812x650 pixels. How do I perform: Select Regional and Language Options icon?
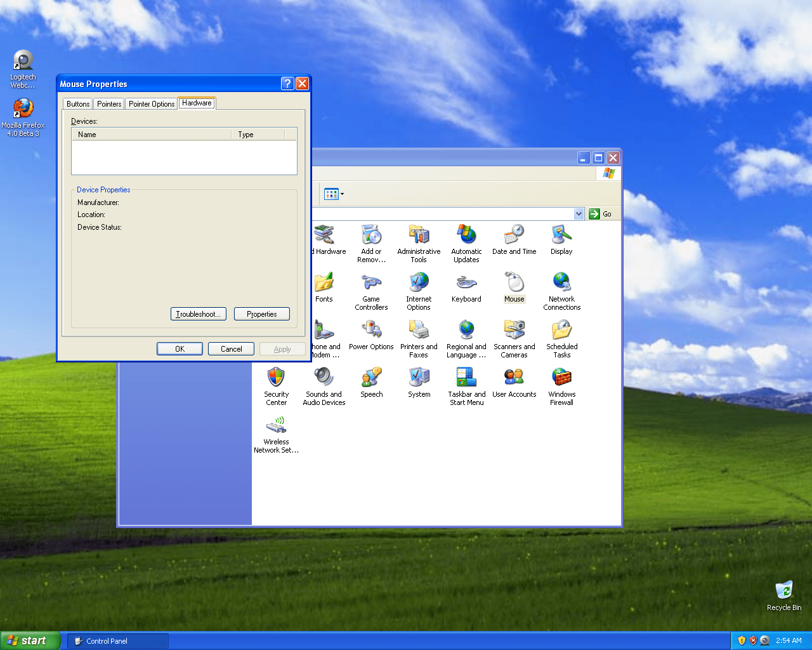(466, 338)
